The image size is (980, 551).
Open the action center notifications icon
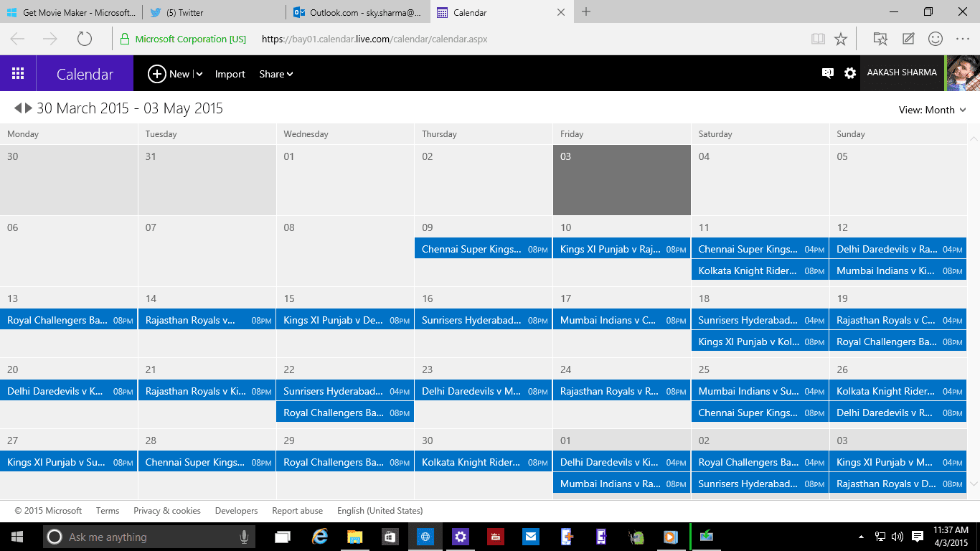(x=917, y=537)
